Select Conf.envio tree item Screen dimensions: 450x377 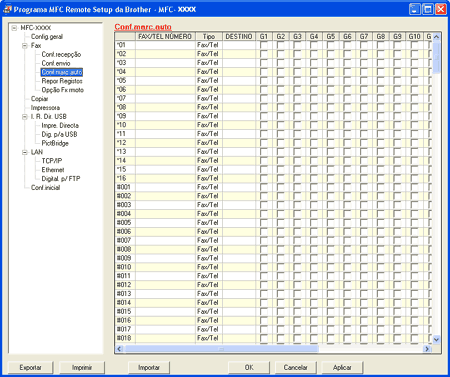56,63
